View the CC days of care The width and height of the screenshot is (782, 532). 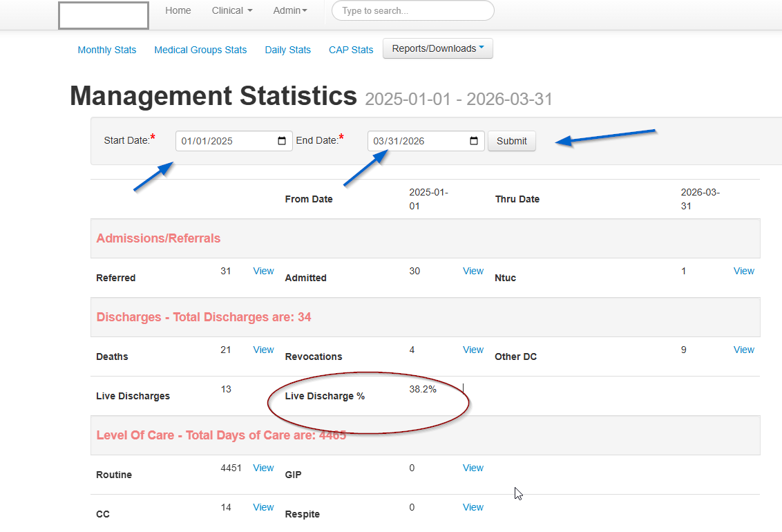(x=263, y=508)
